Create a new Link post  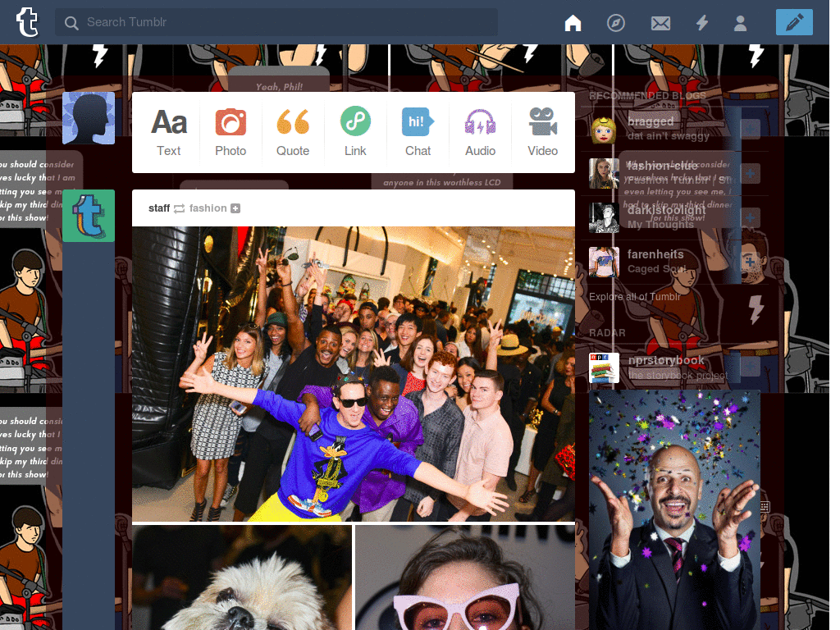355,132
